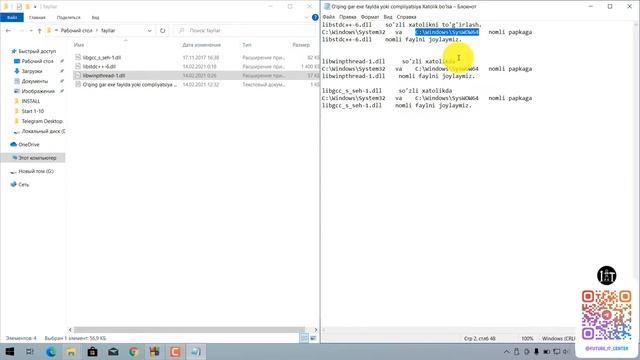Click the Поиск: fayllar search field
The image size is (640, 360).
pyautogui.click(x=245, y=31)
